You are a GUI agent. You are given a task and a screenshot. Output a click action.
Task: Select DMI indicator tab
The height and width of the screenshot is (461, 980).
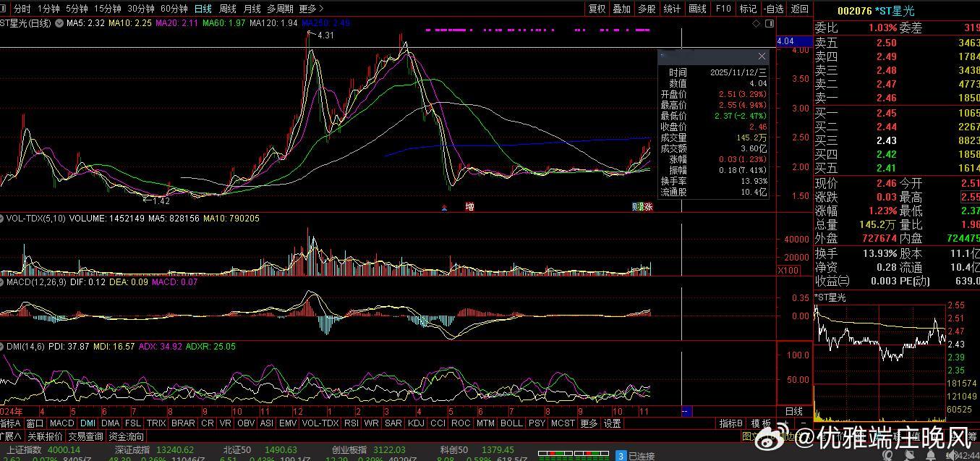point(88,423)
